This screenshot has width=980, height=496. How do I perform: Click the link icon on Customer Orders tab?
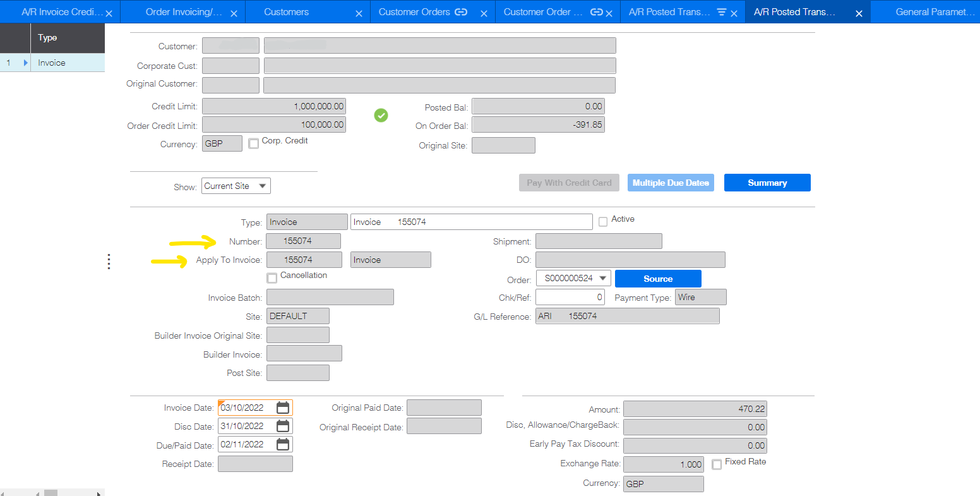coord(462,12)
